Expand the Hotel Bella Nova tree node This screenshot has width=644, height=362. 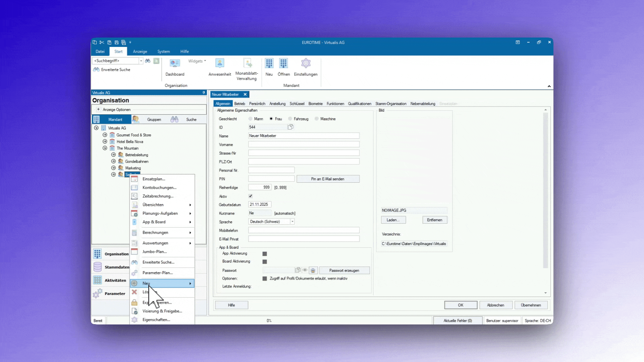[105, 141]
